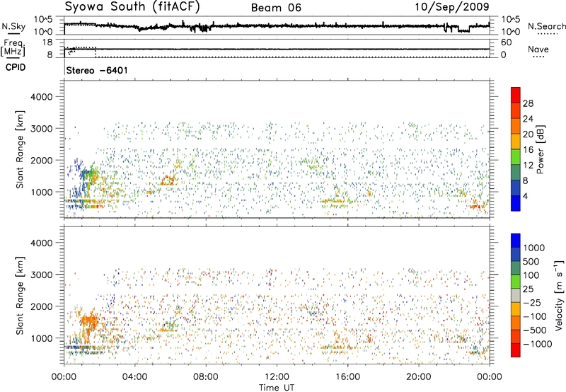Click the 'Nave' legend label

pos(538,49)
